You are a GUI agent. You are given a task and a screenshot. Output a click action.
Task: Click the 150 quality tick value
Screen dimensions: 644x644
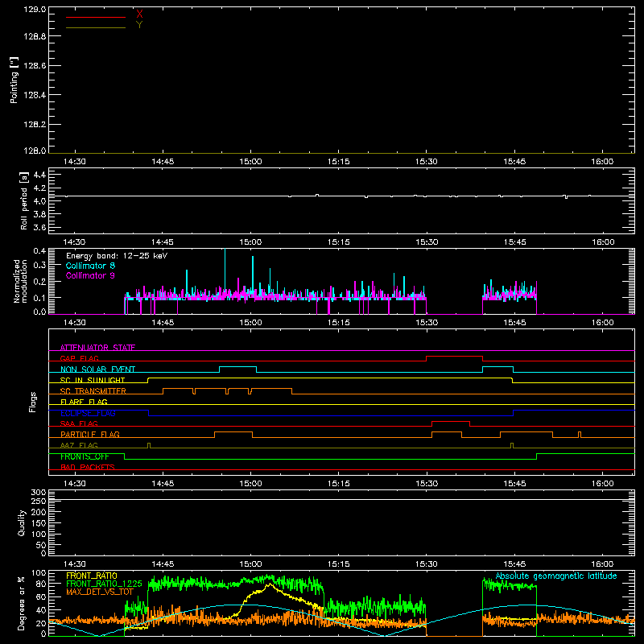39,523
